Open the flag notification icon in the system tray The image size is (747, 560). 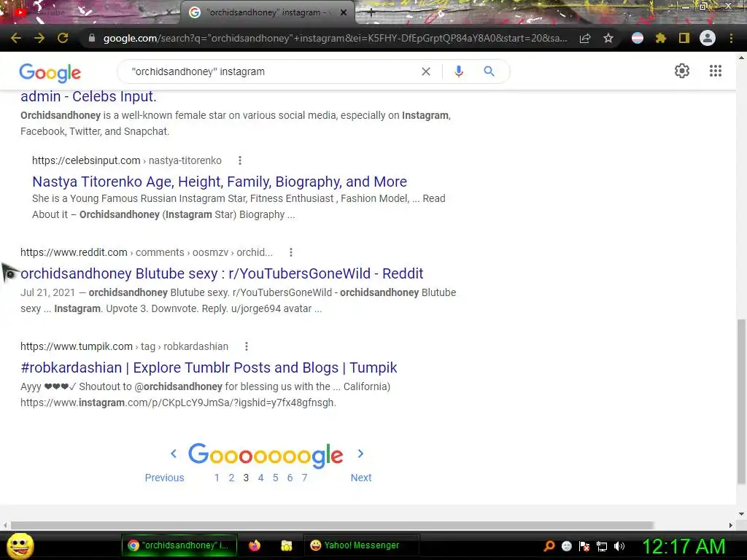point(584,546)
